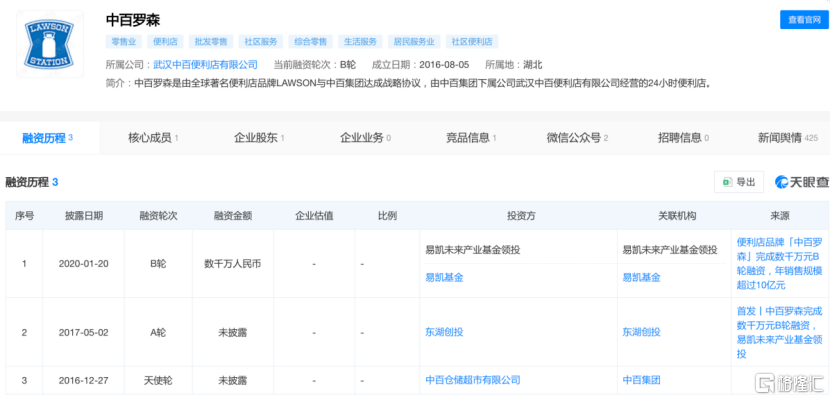Image resolution: width=830 pixels, height=400 pixels.
Task: Open the 东湖创投 related-institution link
Action: coord(642,332)
